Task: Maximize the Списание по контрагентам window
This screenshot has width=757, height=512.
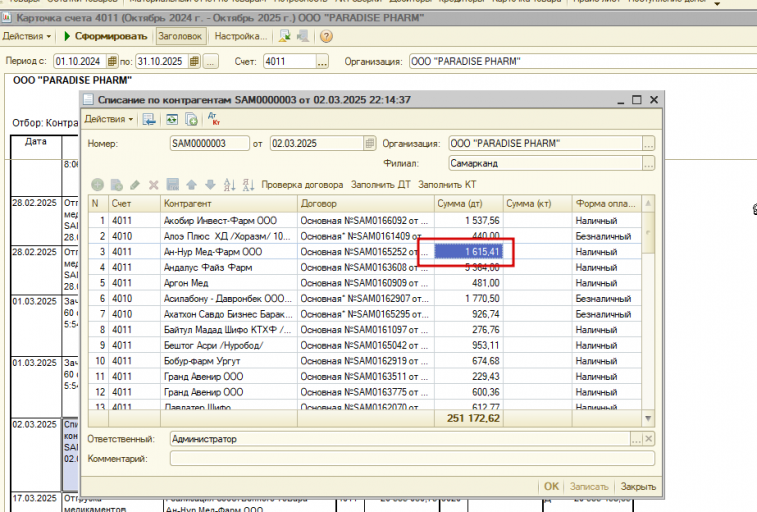Action: [x=637, y=99]
